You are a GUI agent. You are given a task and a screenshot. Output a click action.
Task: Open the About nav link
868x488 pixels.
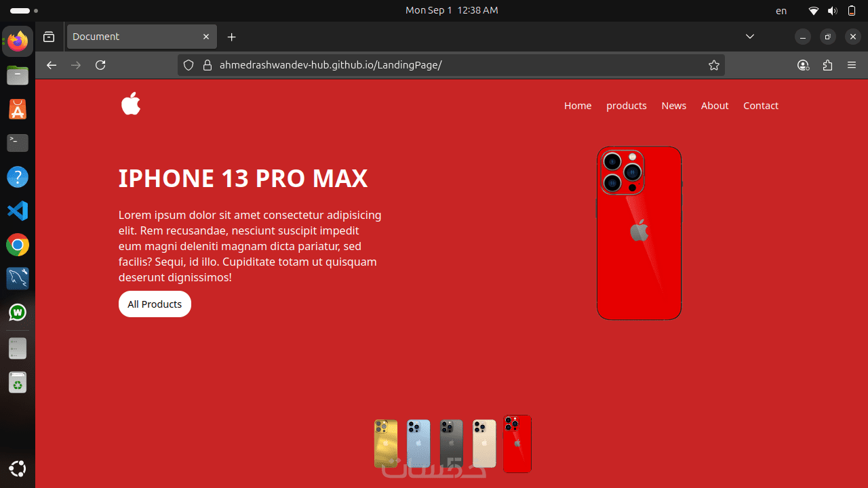pyautogui.click(x=715, y=106)
